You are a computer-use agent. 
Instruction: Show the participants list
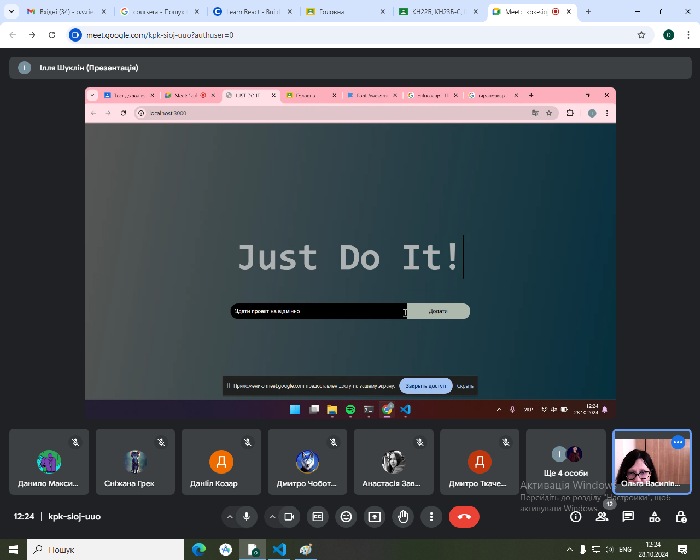(602, 516)
